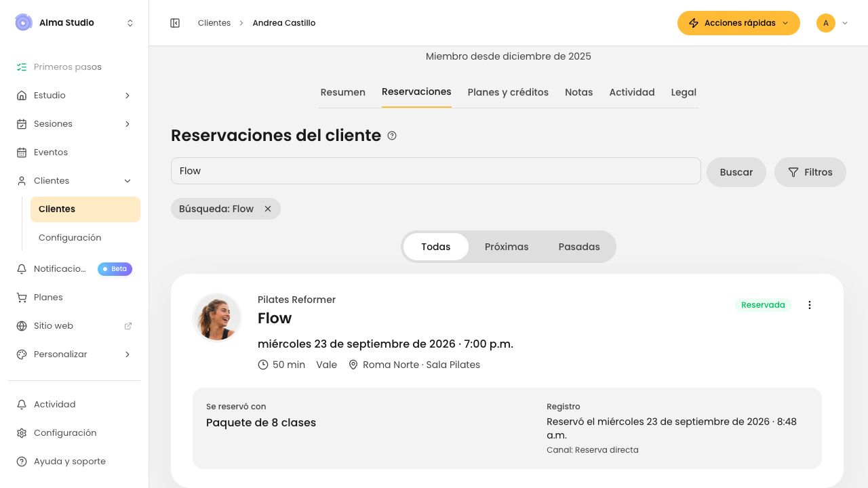The height and width of the screenshot is (488, 868).
Task: Expand the Estudio submenu
Action: tap(127, 96)
